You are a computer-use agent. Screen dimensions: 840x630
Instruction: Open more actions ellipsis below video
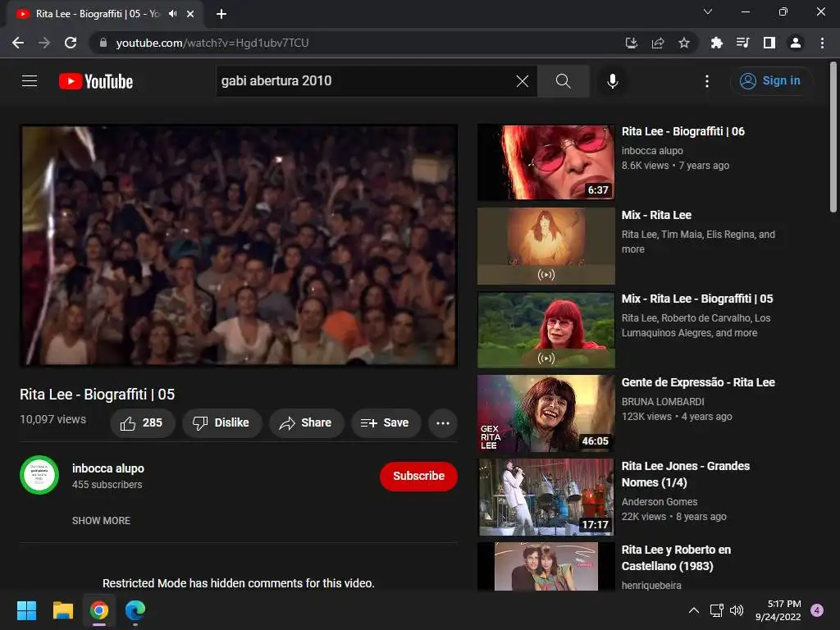tap(443, 423)
